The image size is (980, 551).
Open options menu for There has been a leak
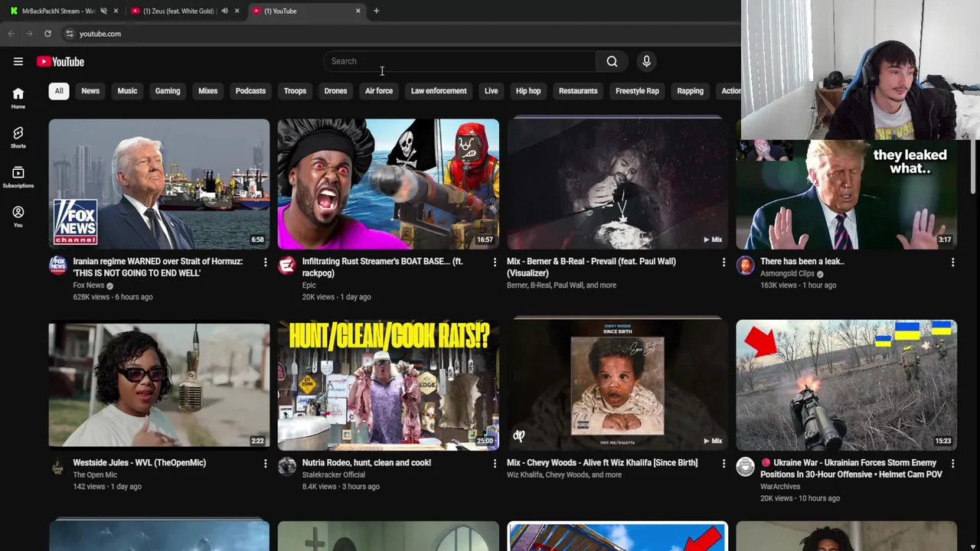point(952,262)
